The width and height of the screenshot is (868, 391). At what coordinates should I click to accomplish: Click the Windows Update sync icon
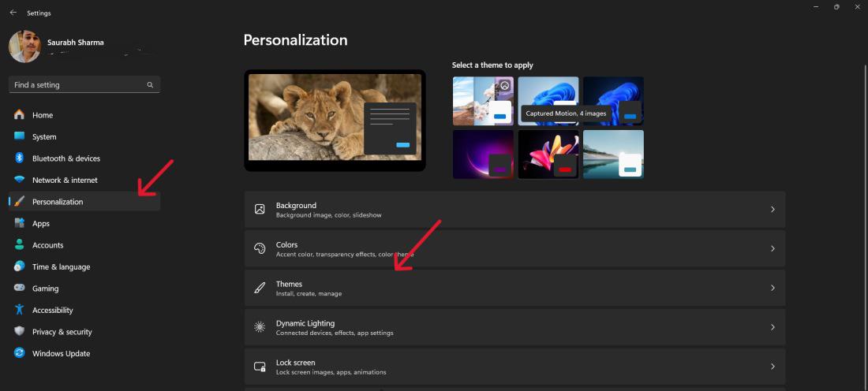pyautogui.click(x=20, y=353)
